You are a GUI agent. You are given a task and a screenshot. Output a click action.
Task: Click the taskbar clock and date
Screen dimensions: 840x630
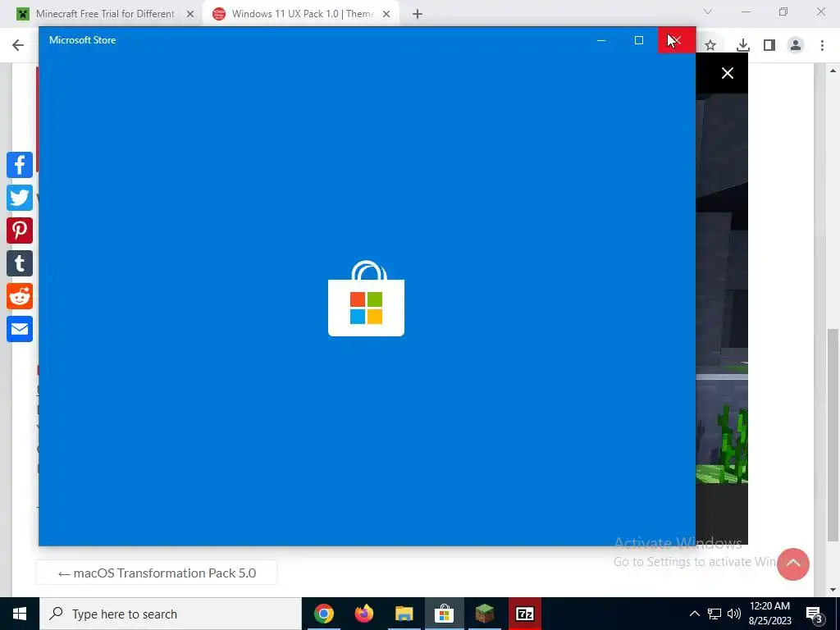click(x=769, y=614)
